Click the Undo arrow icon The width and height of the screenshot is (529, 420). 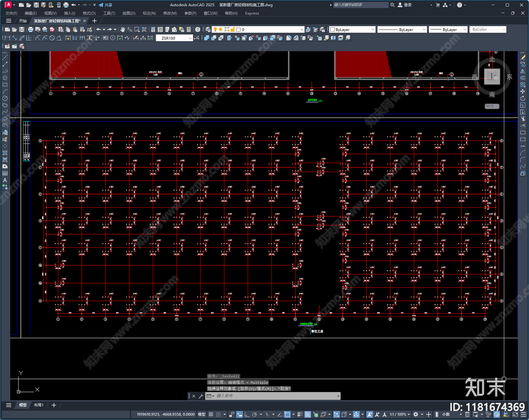tap(99, 29)
